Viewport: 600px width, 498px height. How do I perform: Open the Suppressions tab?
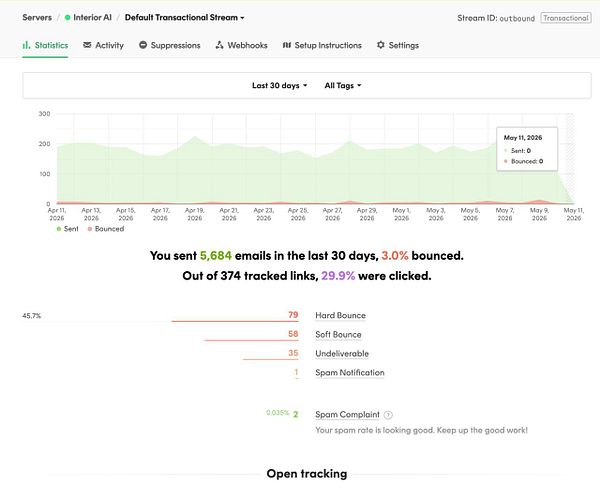pyautogui.click(x=170, y=45)
